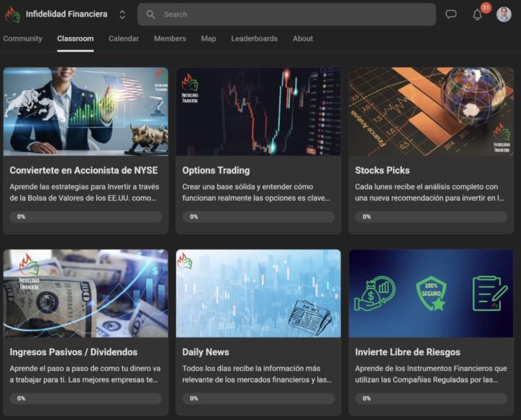Click the Ingresos Pasivos / Dividendos title
The height and width of the screenshot is (420, 521).
point(73,352)
